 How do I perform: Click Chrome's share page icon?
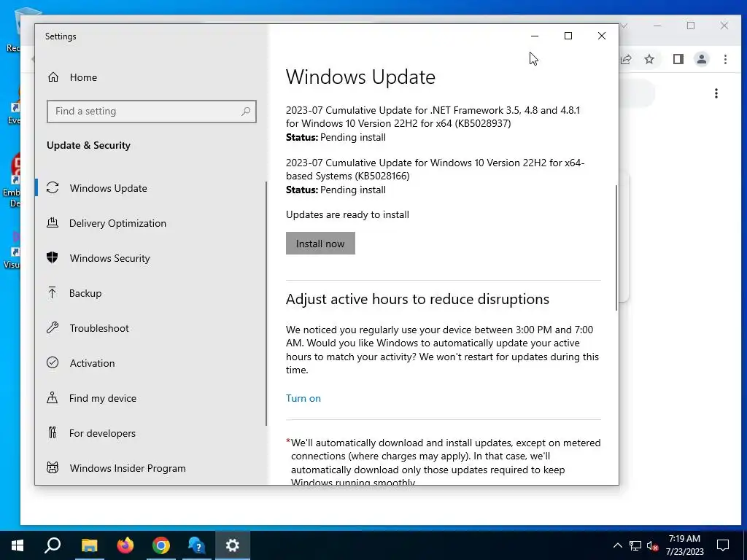[x=626, y=59]
